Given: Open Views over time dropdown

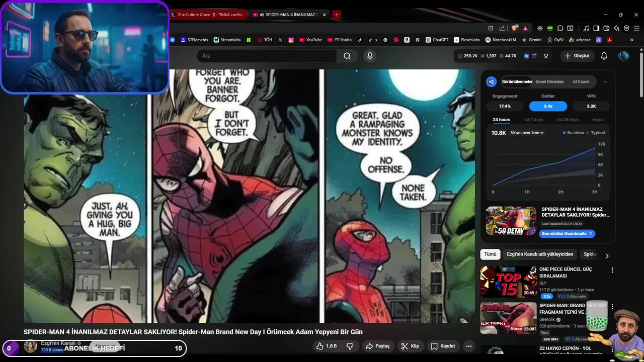Looking at the screenshot, I should pyautogui.click(x=527, y=133).
